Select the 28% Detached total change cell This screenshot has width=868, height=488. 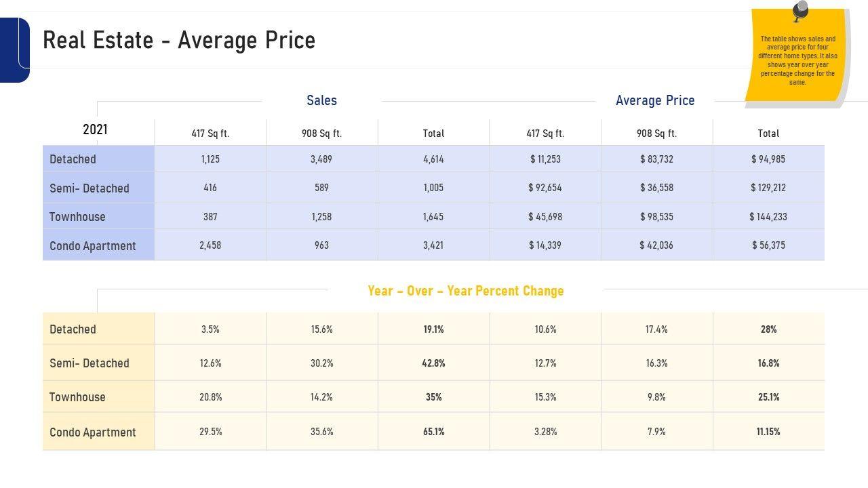768,329
